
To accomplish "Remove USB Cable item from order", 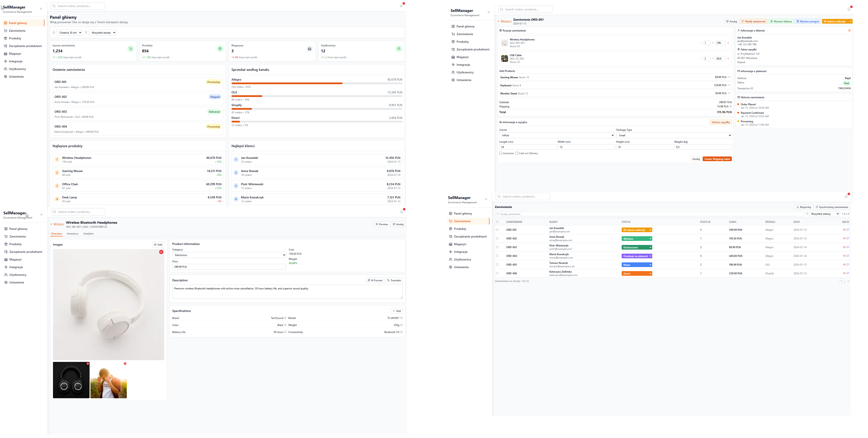I will pos(728,59).
